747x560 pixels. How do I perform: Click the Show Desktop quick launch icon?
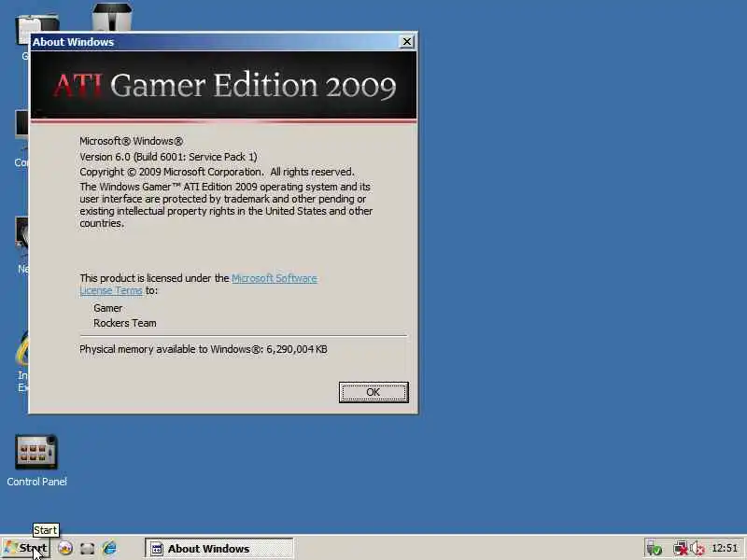pos(87,548)
